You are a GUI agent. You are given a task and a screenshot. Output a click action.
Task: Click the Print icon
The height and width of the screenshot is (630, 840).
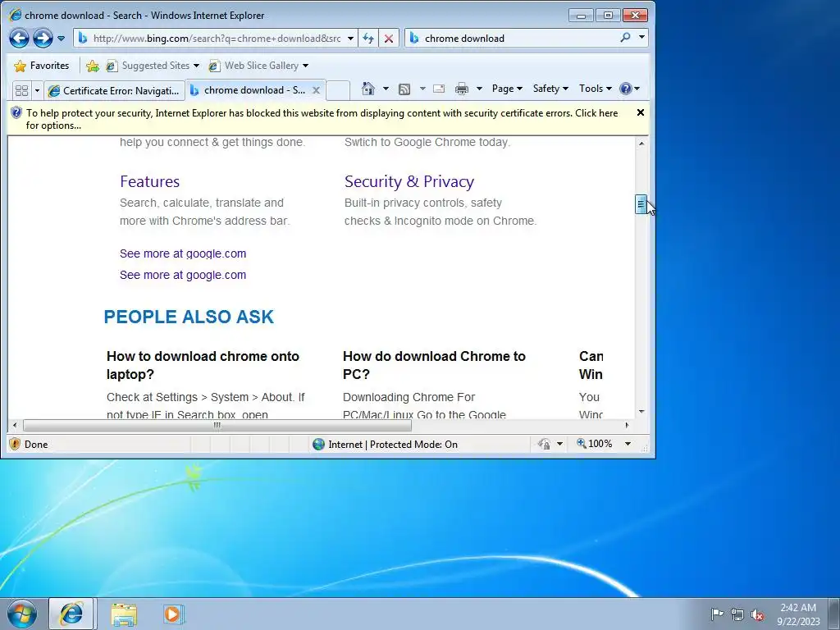coord(461,89)
